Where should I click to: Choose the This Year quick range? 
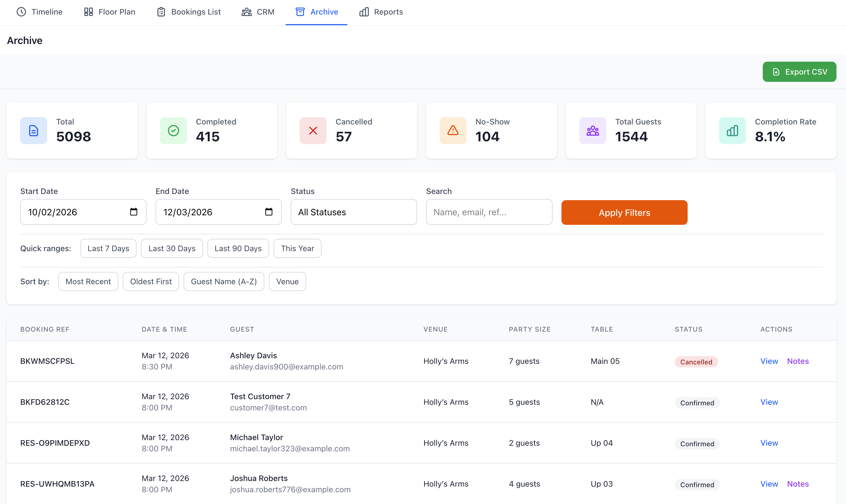[297, 248]
